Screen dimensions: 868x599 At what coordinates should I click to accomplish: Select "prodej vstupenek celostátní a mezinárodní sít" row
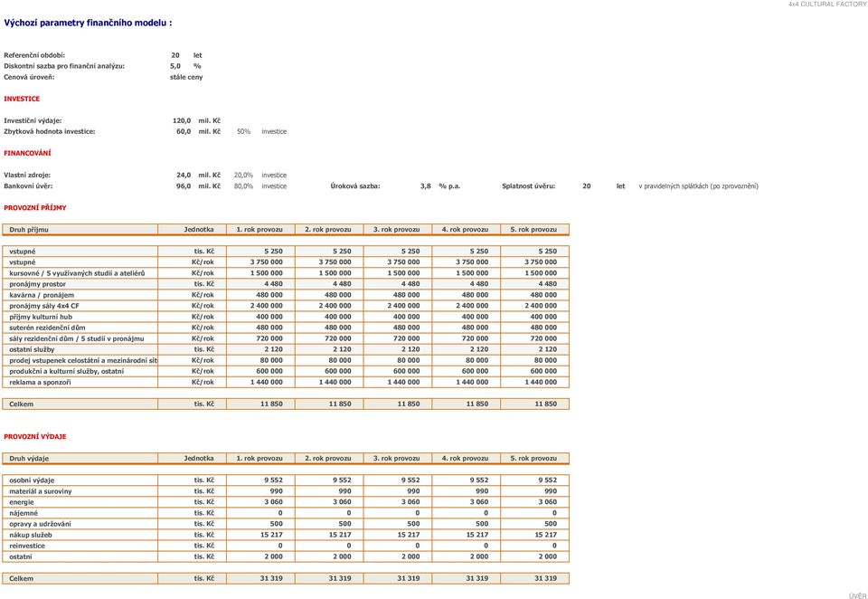[83, 360]
